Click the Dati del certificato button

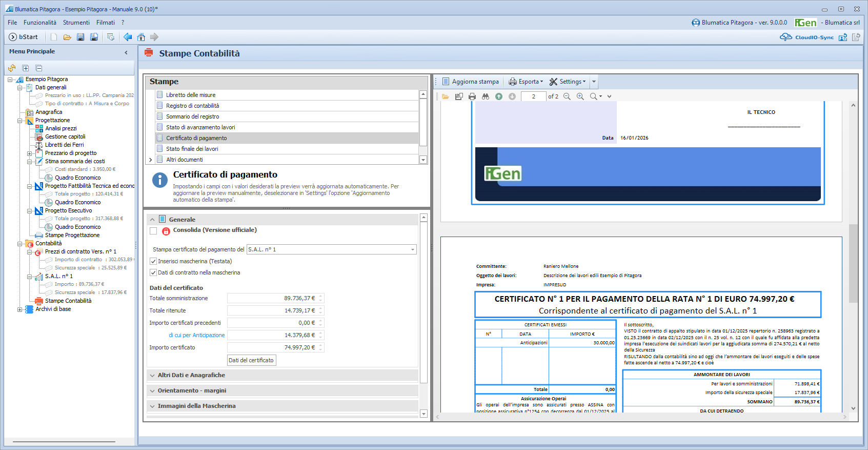[x=251, y=360]
